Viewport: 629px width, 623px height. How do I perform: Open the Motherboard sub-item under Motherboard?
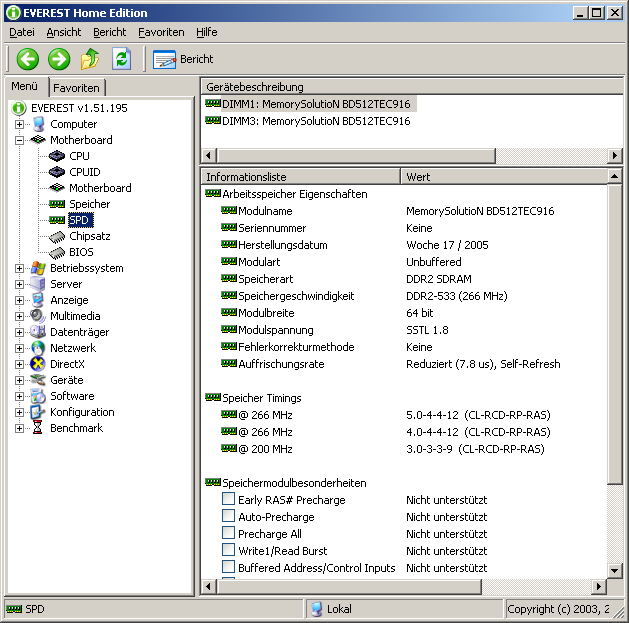100,188
